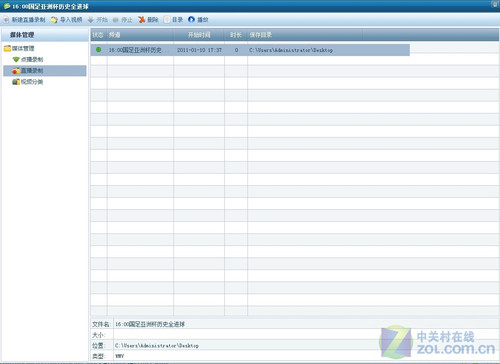Image resolution: width=500 pixels, height=364 pixels.
Task: Click the 停止 stop button in the toolbar
Action: (123, 20)
